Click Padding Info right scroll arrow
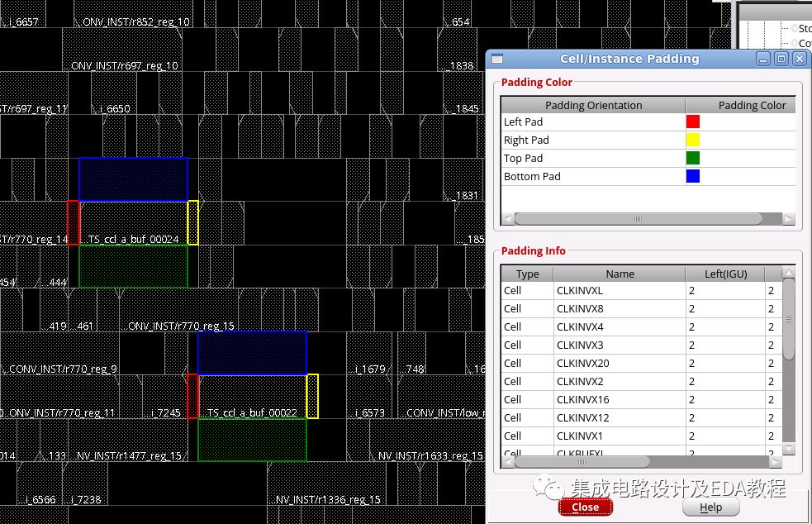The image size is (812, 524). coord(775,461)
